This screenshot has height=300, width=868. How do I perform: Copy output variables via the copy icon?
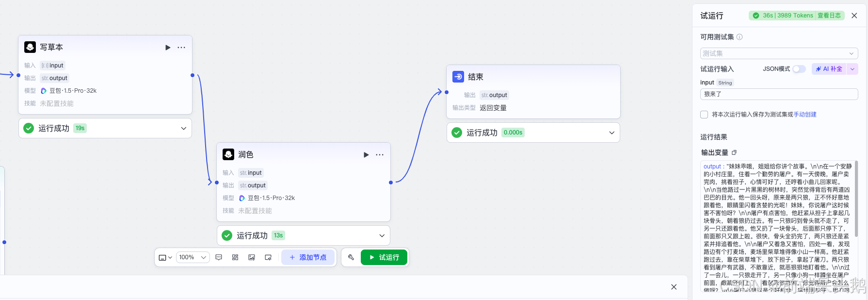tap(734, 152)
